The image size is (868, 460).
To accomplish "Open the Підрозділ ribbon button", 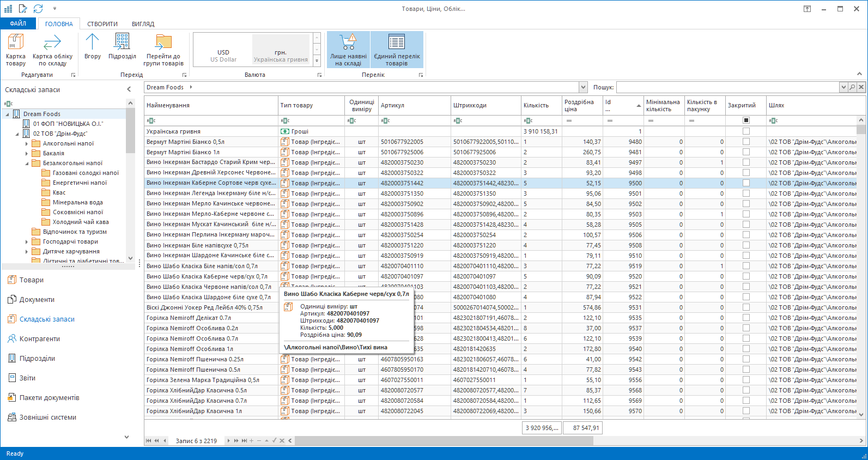I will (x=122, y=47).
